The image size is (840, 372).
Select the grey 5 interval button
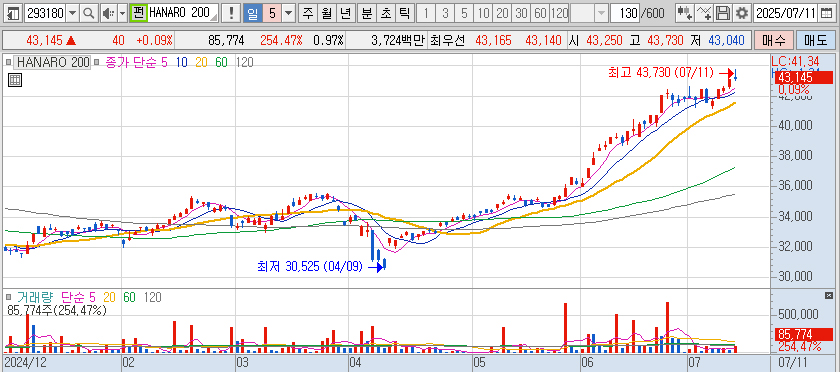464,13
